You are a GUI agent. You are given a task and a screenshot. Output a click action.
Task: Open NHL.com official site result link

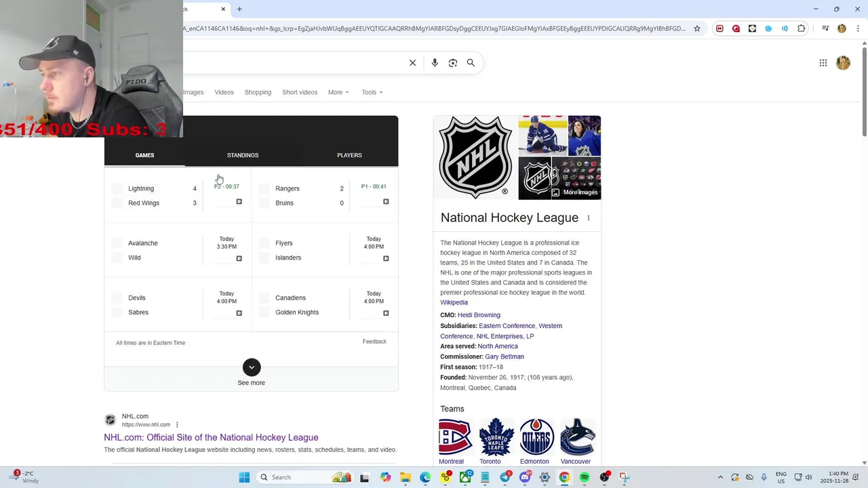click(211, 437)
